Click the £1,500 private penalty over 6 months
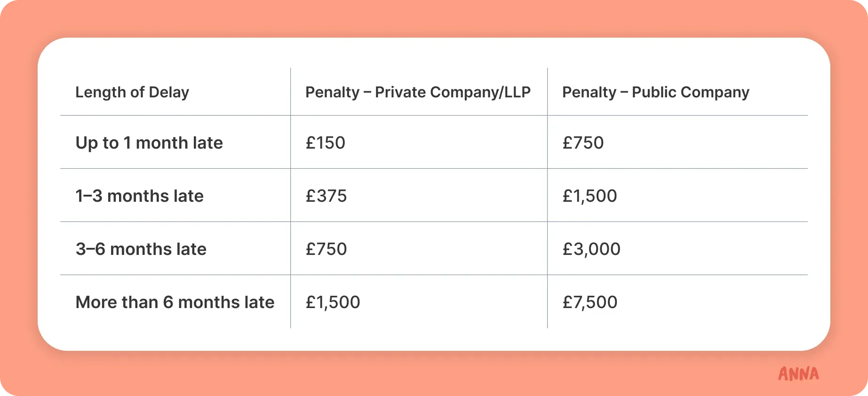This screenshot has width=868, height=396. 333,302
